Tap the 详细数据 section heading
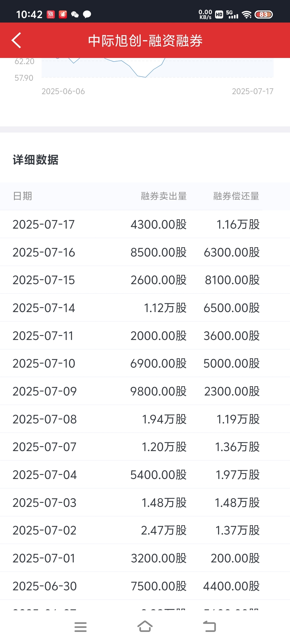290x644 pixels. click(x=36, y=160)
